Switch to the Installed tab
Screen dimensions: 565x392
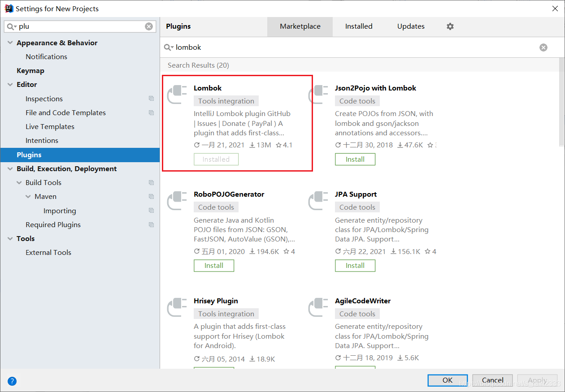click(359, 26)
